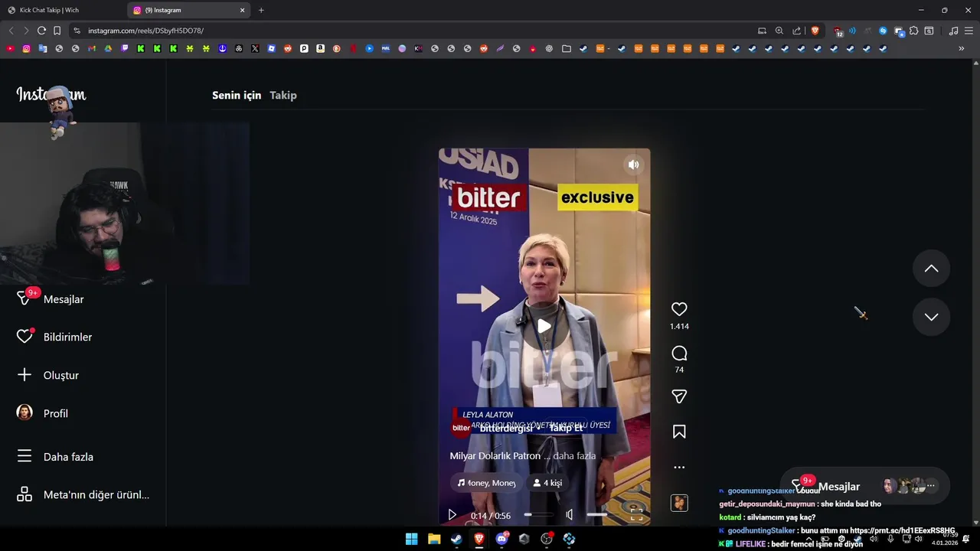The height and width of the screenshot is (551, 980).
Task: Show more bookmarks via the double chevron
Action: [x=962, y=48]
